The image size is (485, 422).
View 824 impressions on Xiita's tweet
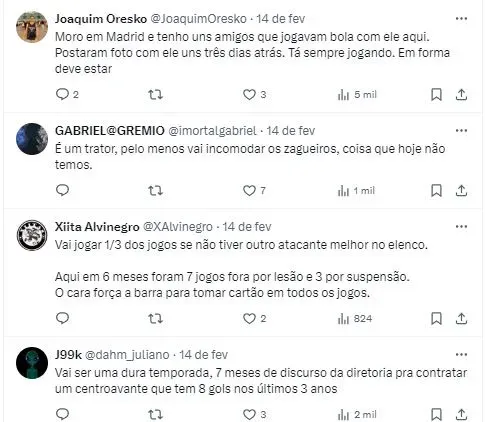pos(355,319)
